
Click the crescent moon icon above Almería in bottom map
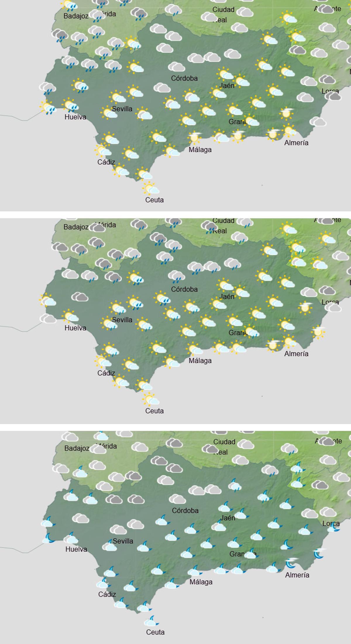coord(291,562)
